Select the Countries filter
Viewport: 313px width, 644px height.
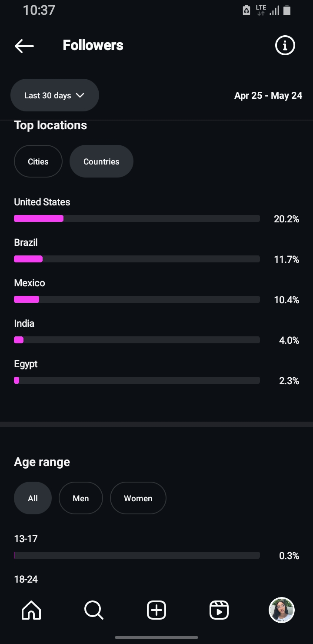(101, 161)
